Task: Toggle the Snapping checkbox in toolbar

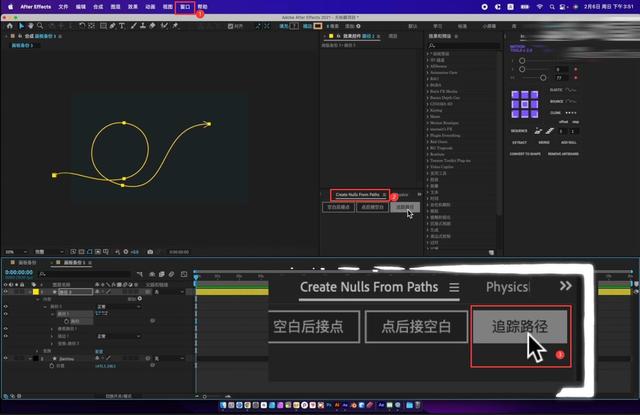Action: 231,26
